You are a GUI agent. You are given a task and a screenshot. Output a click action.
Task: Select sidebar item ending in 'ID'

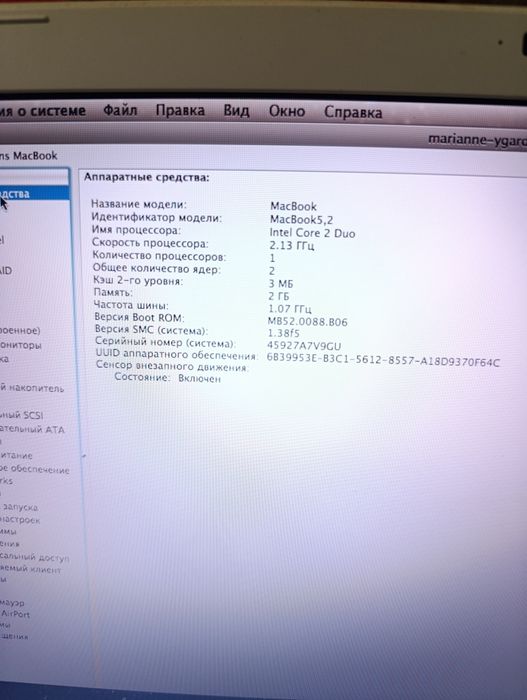point(6,271)
